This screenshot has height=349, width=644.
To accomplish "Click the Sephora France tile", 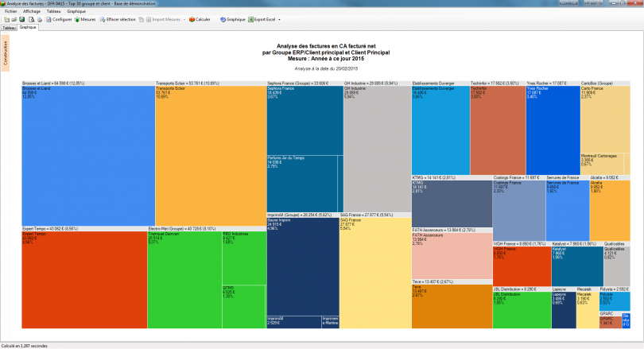I will click(x=305, y=120).
